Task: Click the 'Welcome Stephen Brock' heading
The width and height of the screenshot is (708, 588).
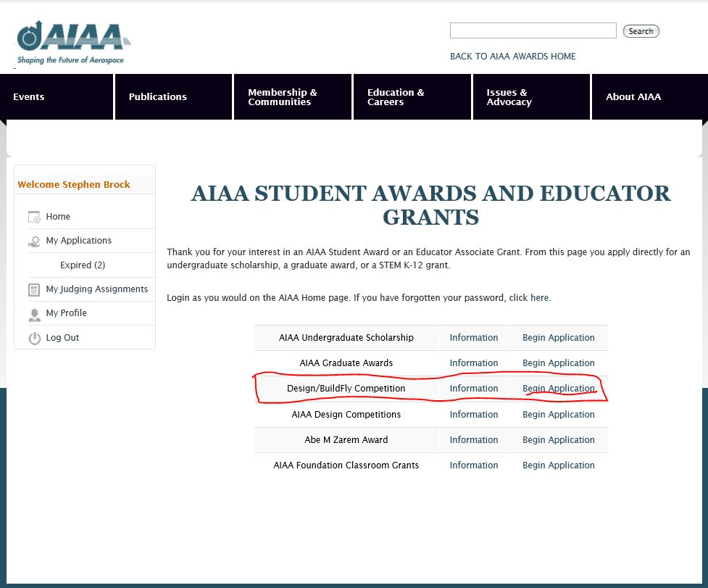Action: click(74, 184)
